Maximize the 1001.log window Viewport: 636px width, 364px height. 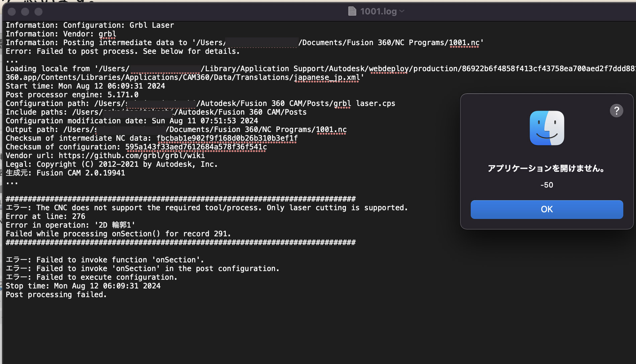(38, 12)
